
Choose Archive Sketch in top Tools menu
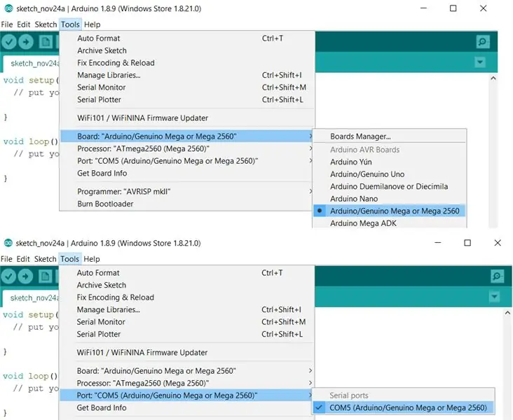pos(187,50)
